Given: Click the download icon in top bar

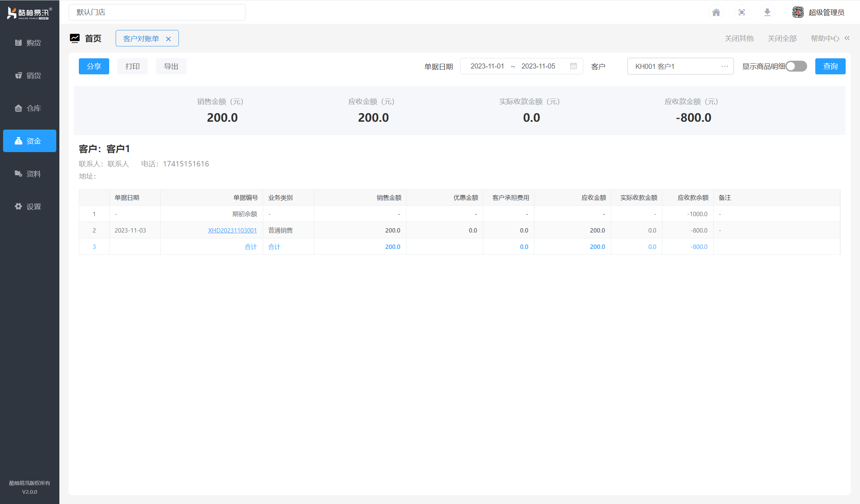Looking at the screenshot, I should pyautogui.click(x=767, y=13).
